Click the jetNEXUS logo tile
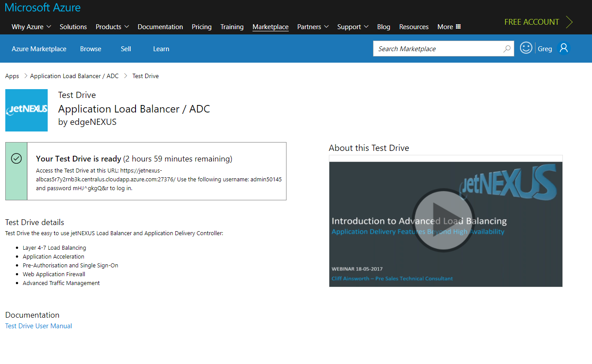Image resolution: width=592 pixels, height=364 pixels. point(26,110)
